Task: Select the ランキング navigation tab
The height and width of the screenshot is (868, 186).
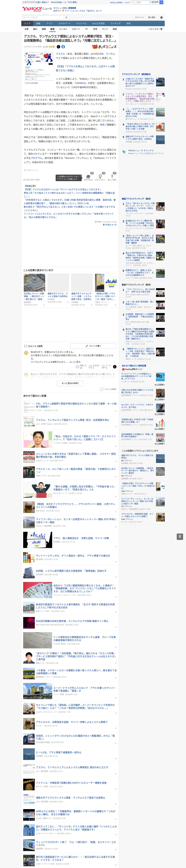Action: tap(115, 24)
